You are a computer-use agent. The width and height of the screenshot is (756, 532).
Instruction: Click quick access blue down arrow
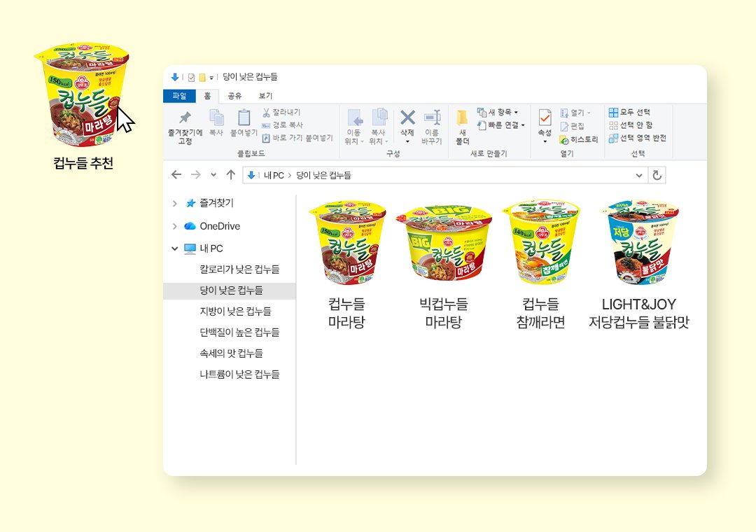coord(175,77)
